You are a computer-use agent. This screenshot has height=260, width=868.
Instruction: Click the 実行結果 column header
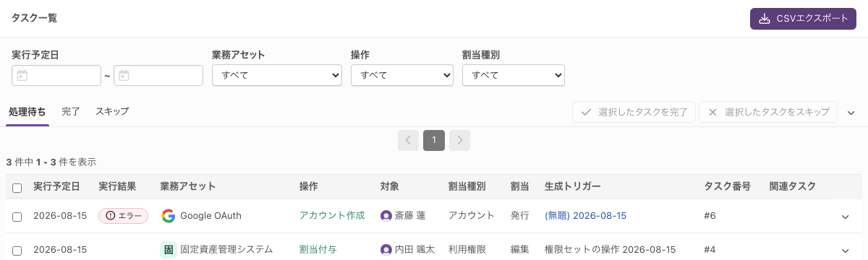117,186
